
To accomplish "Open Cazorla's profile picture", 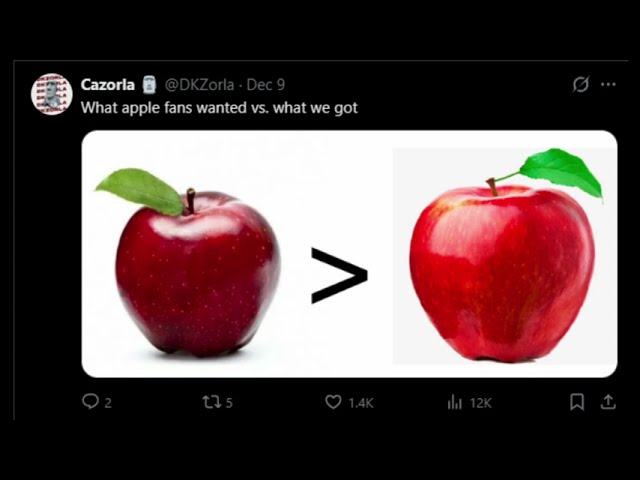I will pyautogui.click(x=52, y=94).
